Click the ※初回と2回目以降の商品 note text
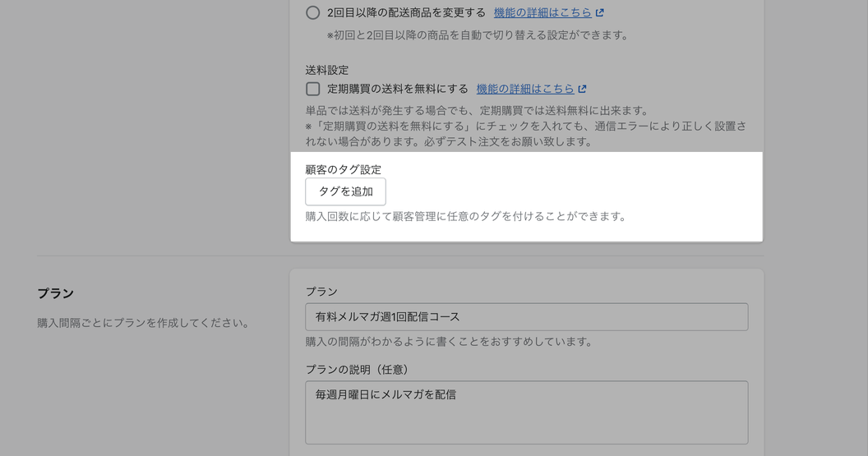This screenshot has height=456, width=868. pyautogui.click(x=478, y=35)
